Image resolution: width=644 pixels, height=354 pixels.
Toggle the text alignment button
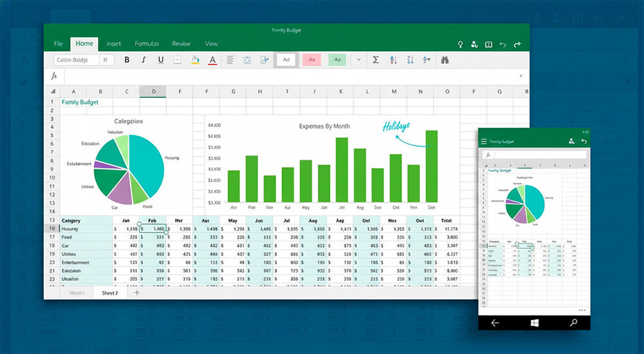[230, 60]
